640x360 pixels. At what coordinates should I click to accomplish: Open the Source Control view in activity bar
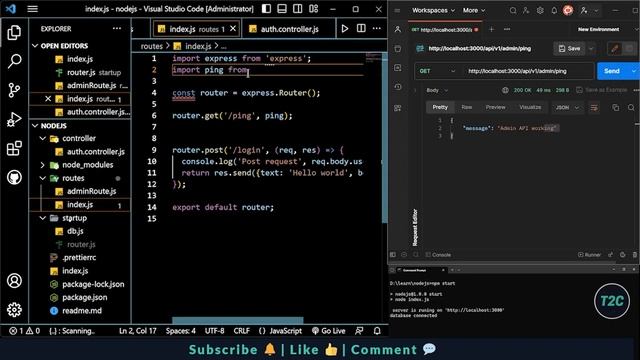14,90
